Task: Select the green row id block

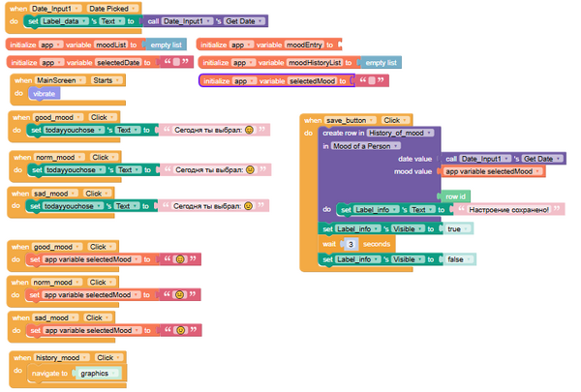Action: (x=457, y=196)
